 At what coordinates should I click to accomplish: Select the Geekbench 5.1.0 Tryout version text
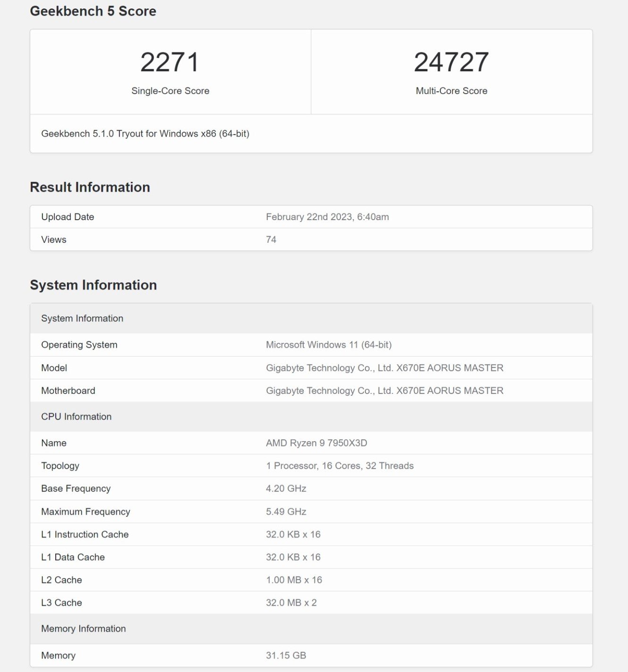(145, 134)
